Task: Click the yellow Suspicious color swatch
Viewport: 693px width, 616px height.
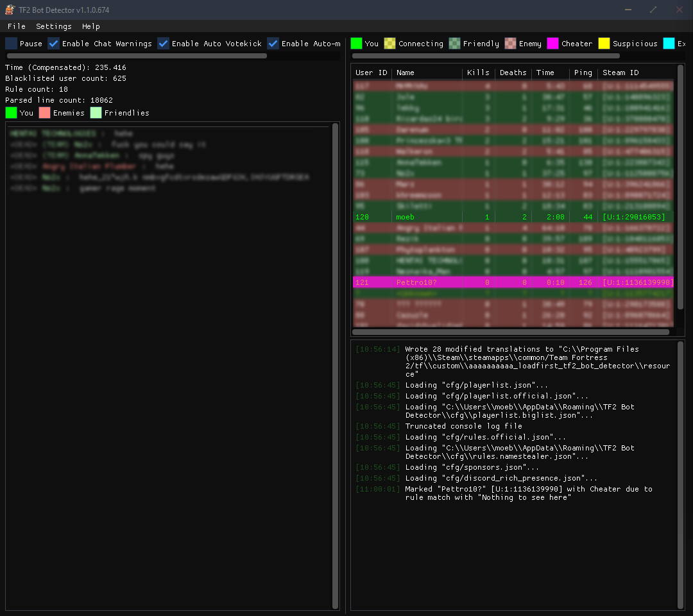Action: [604, 43]
